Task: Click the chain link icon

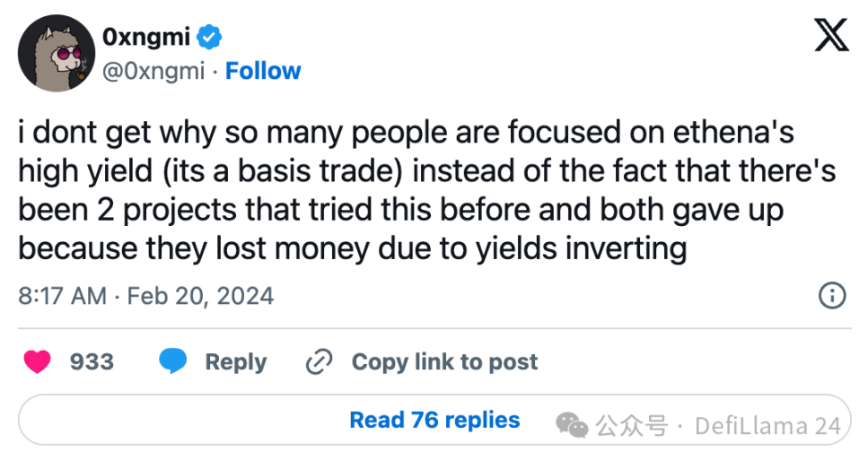Action: [x=320, y=361]
